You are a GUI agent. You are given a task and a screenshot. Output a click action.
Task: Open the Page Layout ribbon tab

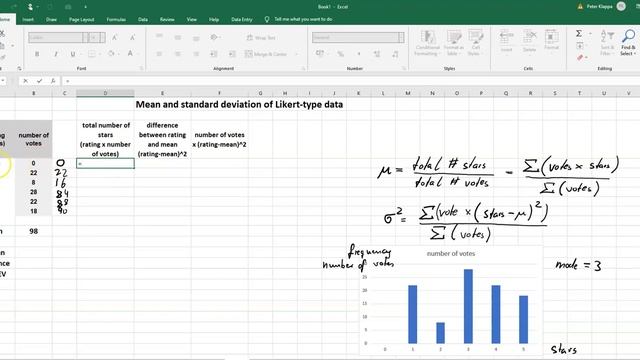tap(82, 19)
